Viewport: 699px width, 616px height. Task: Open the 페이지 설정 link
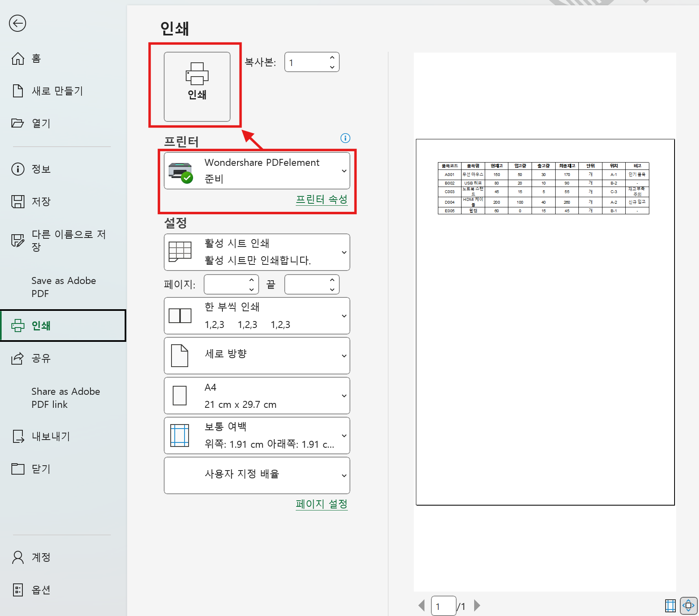(x=321, y=504)
